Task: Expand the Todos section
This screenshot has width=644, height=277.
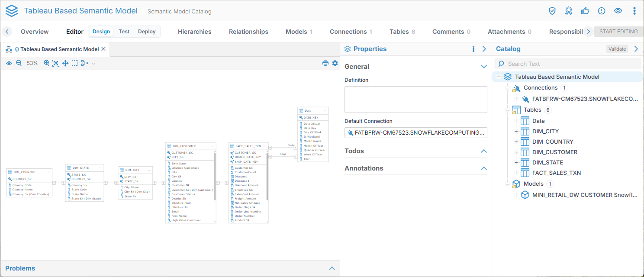Action: (x=484, y=151)
